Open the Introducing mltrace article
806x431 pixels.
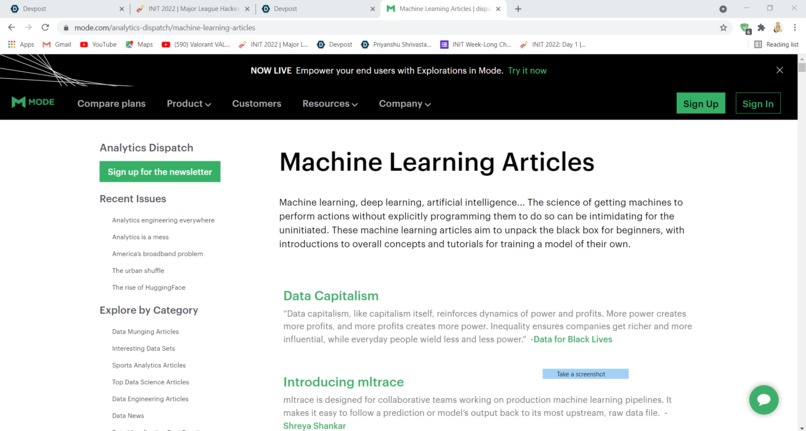coord(343,382)
